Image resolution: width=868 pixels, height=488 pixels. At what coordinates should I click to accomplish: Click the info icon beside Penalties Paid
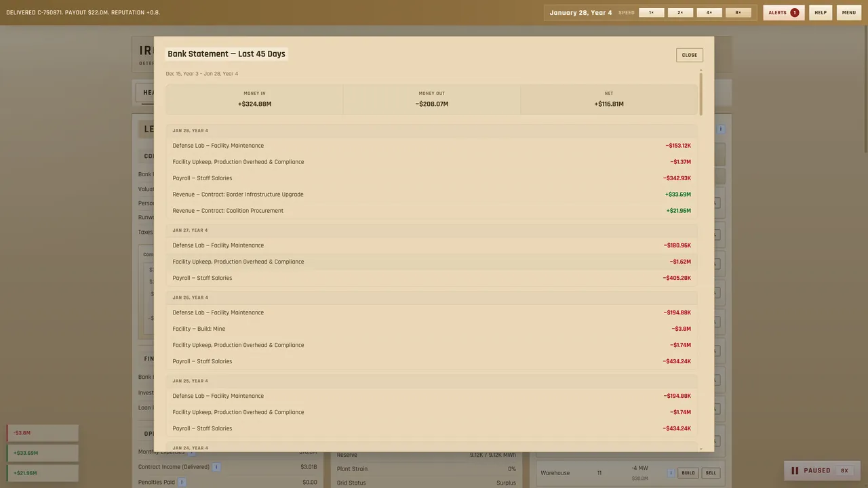[x=182, y=482]
